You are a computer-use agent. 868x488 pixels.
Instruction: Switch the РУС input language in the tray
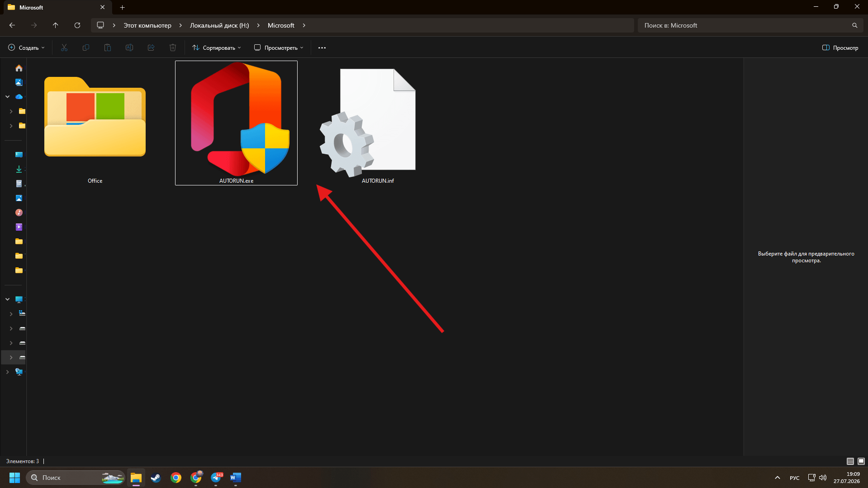coord(794,478)
